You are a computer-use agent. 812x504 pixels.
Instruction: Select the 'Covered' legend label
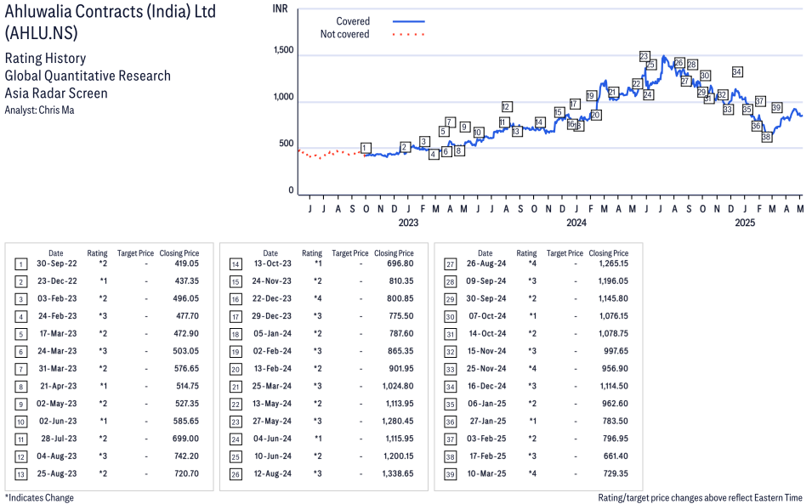[353, 21]
